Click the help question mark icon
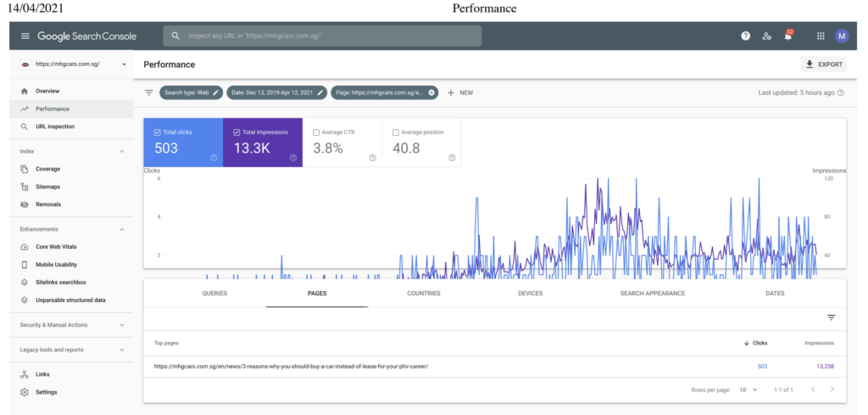The height and width of the screenshot is (415, 868). click(x=745, y=36)
